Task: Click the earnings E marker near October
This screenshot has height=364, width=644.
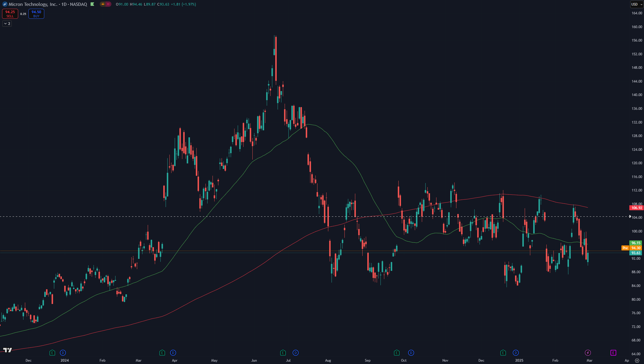Action: coord(397,353)
